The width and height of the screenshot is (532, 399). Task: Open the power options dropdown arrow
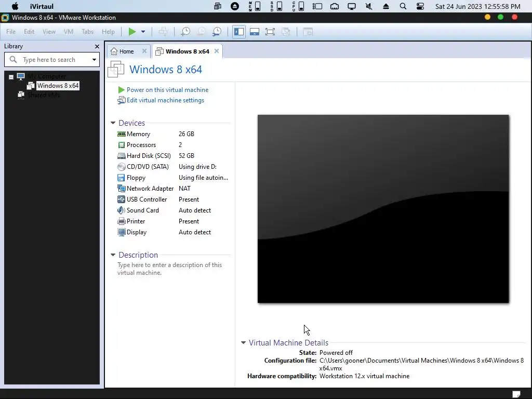pyautogui.click(x=143, y=32)
